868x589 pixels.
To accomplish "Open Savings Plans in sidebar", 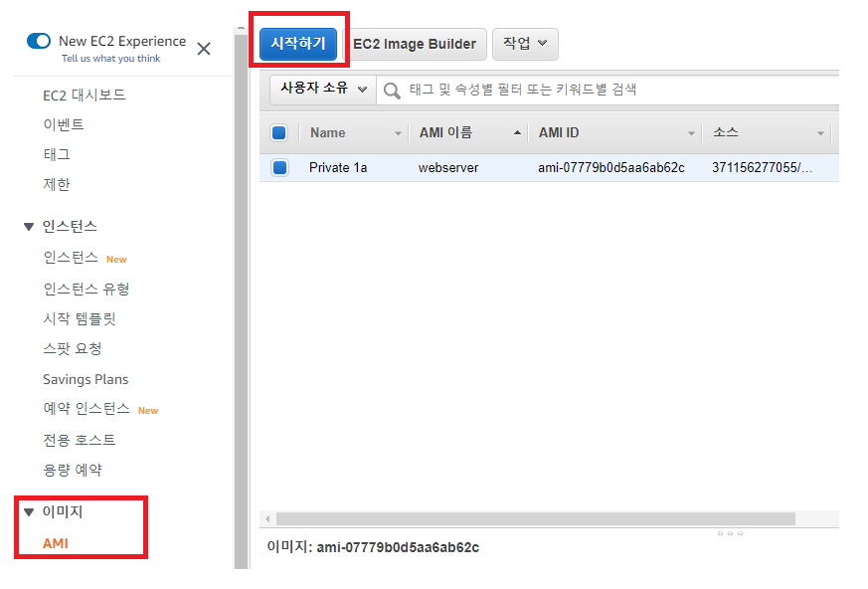I will [x=86, y=379].
